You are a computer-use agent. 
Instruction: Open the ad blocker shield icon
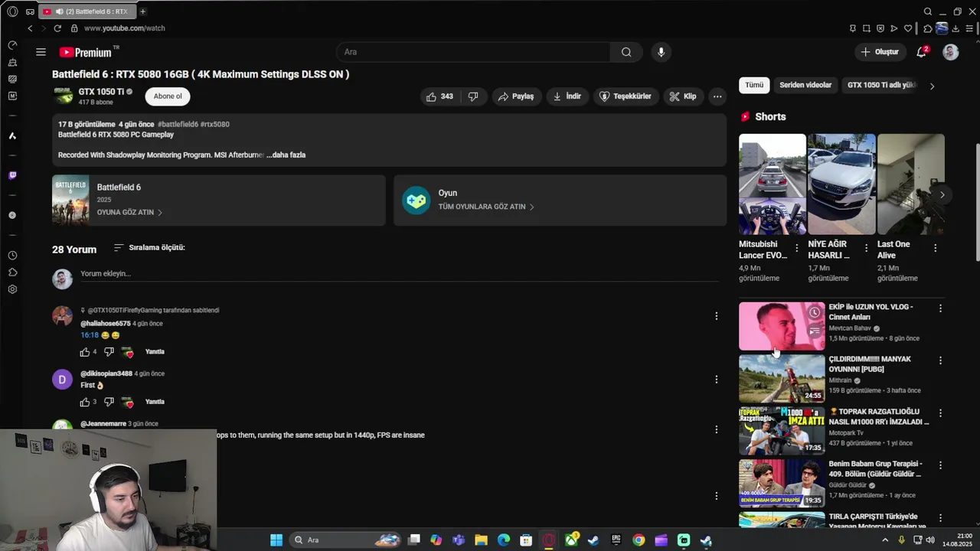tap(880, 28)
